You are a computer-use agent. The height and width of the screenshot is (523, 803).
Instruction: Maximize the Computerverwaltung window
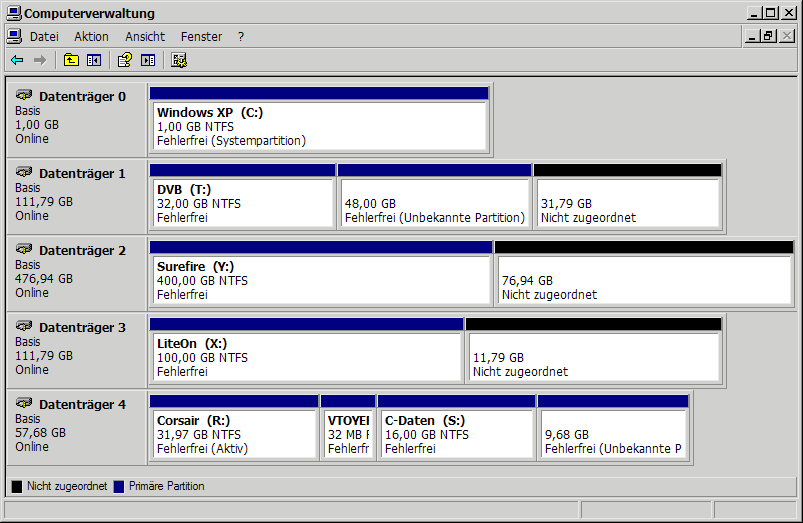pyautogui.click(x=771, y=13)
